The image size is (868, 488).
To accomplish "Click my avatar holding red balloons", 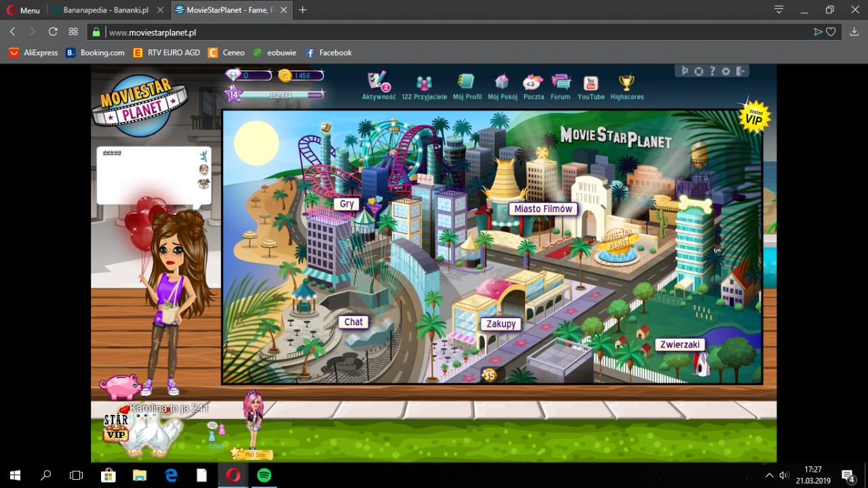I will tap(170, 298).
